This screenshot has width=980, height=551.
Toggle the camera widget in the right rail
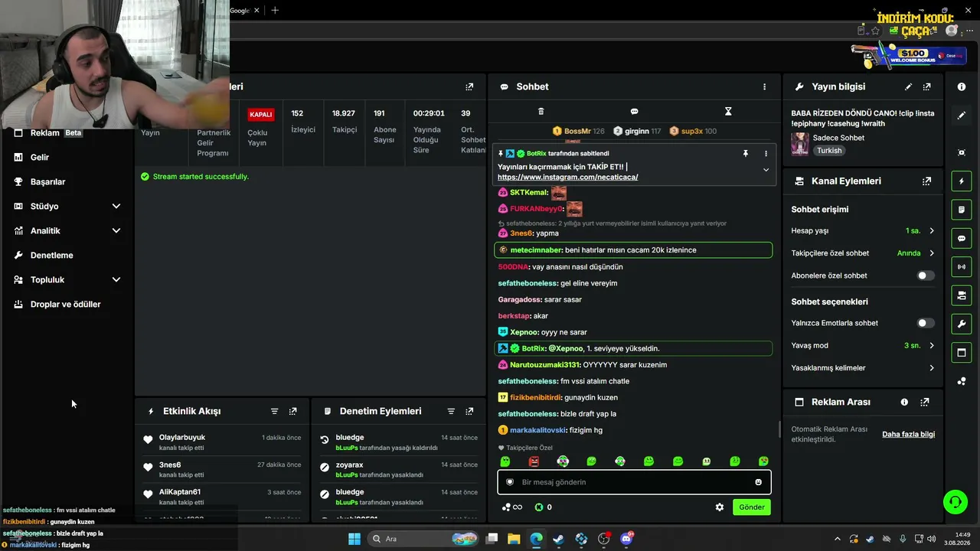[x=962, y=295]
